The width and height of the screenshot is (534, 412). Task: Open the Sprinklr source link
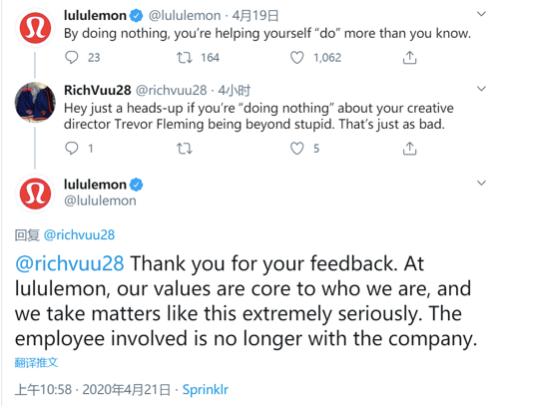205,390
